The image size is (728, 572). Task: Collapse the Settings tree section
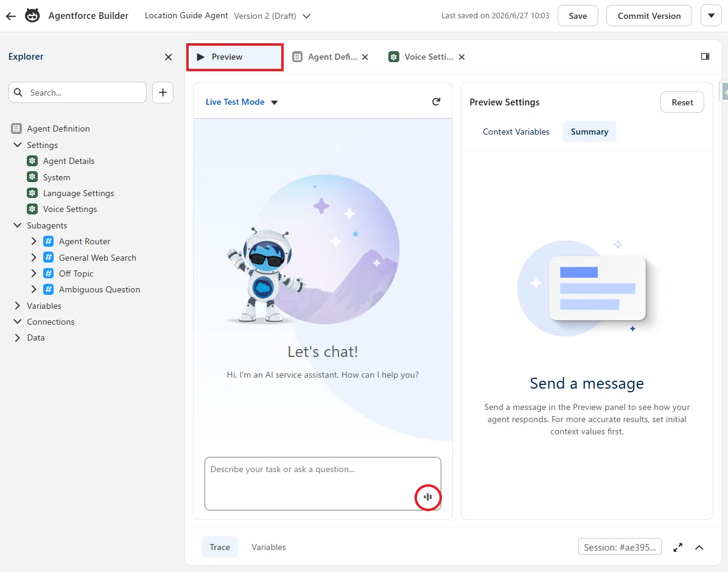(x=17, y=145)
